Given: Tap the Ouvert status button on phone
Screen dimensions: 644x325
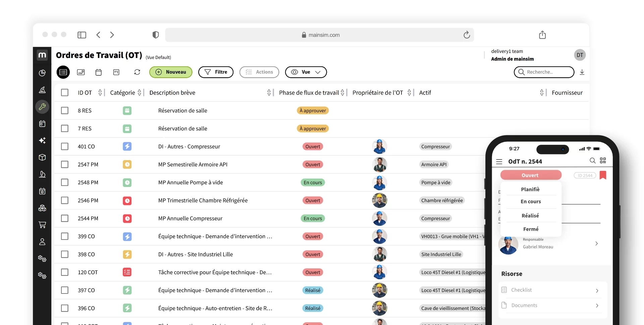Looking at the screenshot, I should pyautogui.click(x=531, y=175).
